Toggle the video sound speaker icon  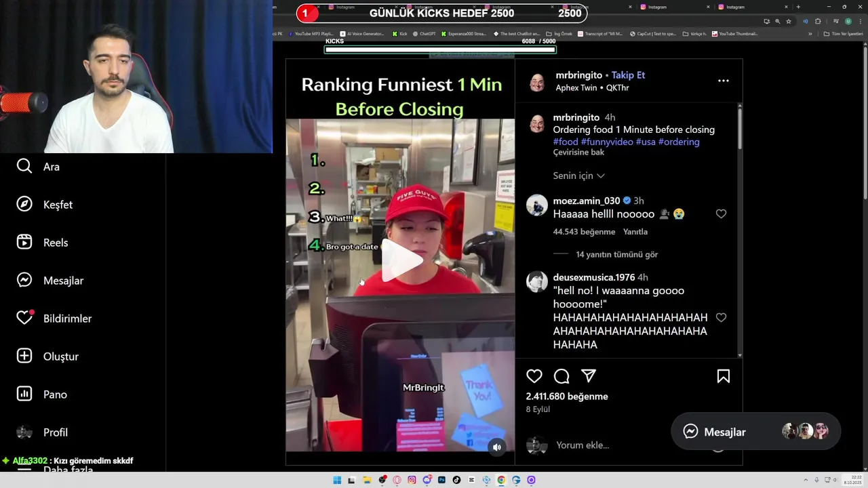pyautogui.click(x=497, y=447)
